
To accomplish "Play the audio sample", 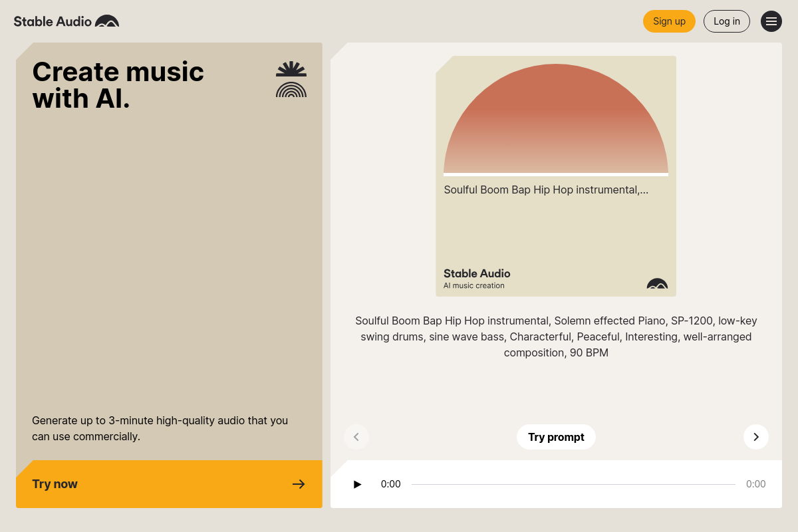I will [357, 484].
